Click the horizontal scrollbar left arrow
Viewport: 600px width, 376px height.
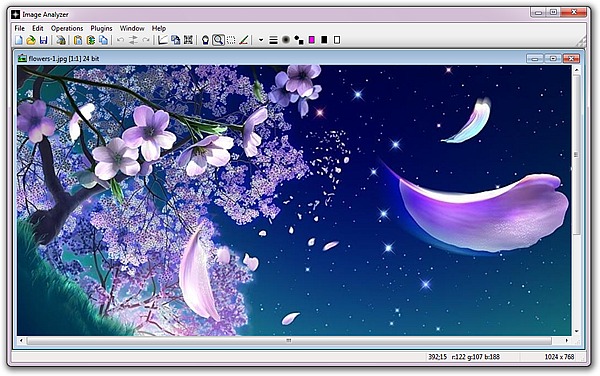pos(21,340)
